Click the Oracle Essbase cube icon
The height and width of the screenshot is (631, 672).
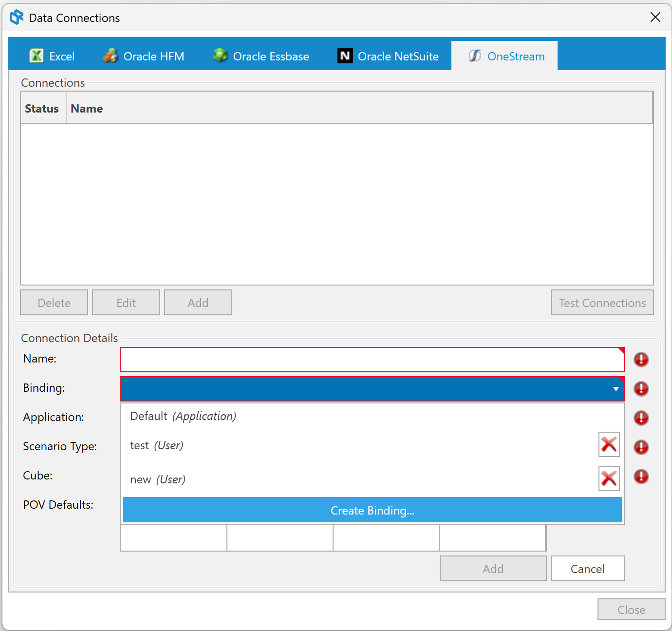click(220, 56)
